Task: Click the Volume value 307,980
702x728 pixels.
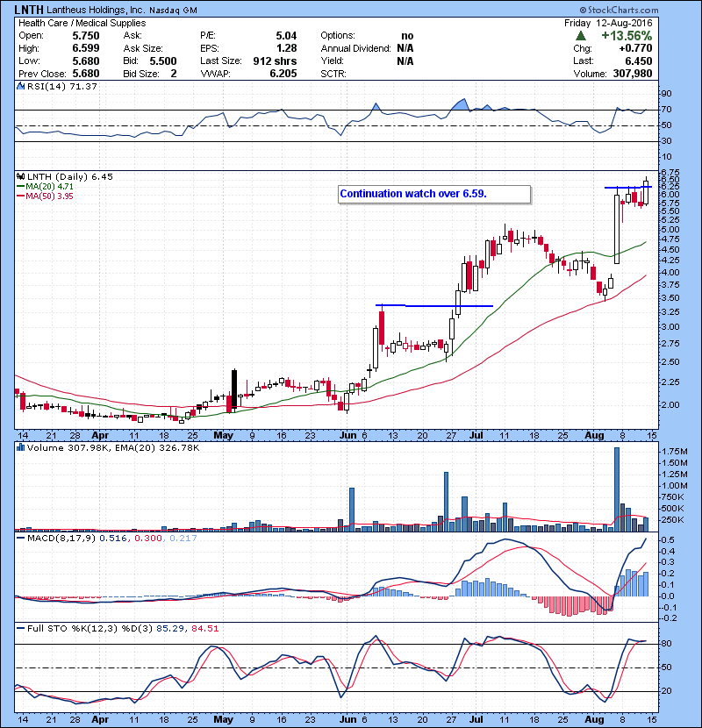Action: 633,74
